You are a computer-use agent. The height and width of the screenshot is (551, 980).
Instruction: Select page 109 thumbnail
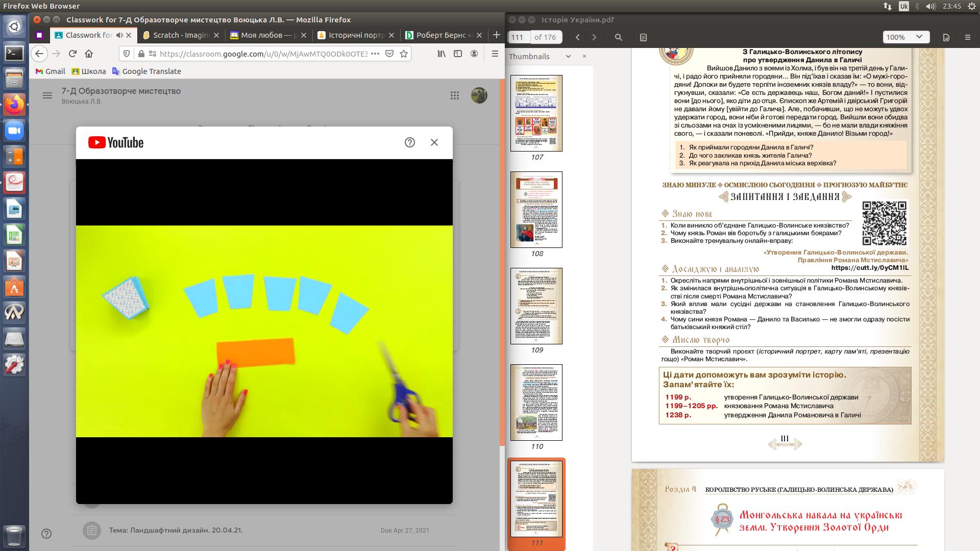click(536, 306)
